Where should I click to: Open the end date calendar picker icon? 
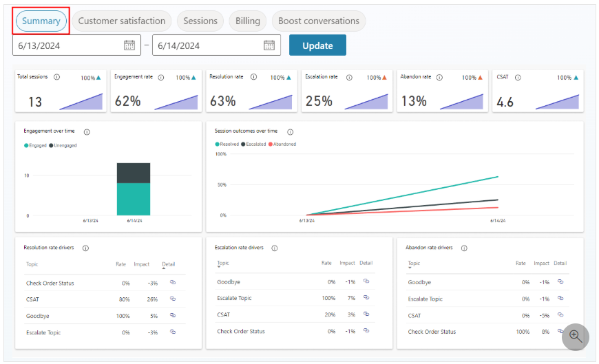click(269, 45)
